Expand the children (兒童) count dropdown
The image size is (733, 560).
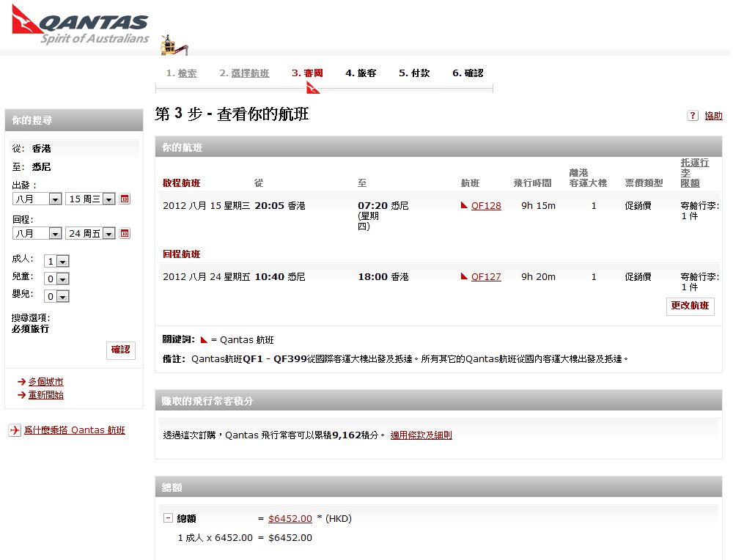click(x=56, y=279)
